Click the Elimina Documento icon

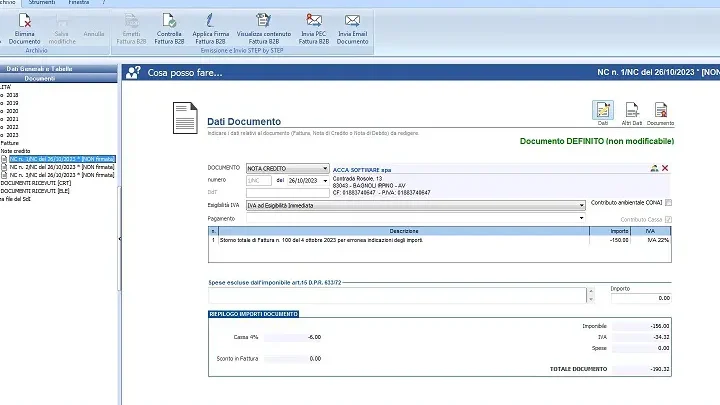[x=24, y=21]
